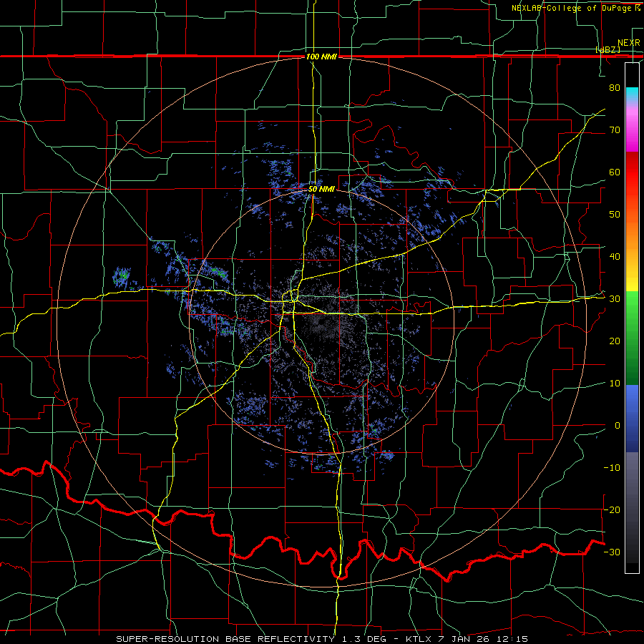Click the dBZ unit label
The height and width of the screenshot is (644, 644).
(608, 49)
